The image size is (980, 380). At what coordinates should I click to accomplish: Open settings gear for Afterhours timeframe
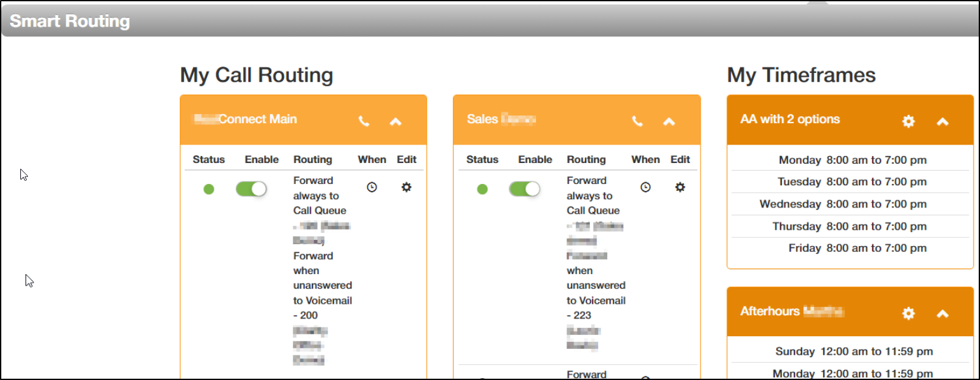pos(909,313)
